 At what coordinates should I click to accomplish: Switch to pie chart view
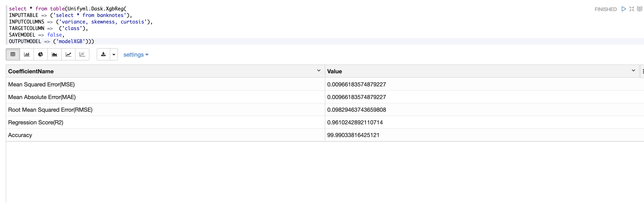40,54
